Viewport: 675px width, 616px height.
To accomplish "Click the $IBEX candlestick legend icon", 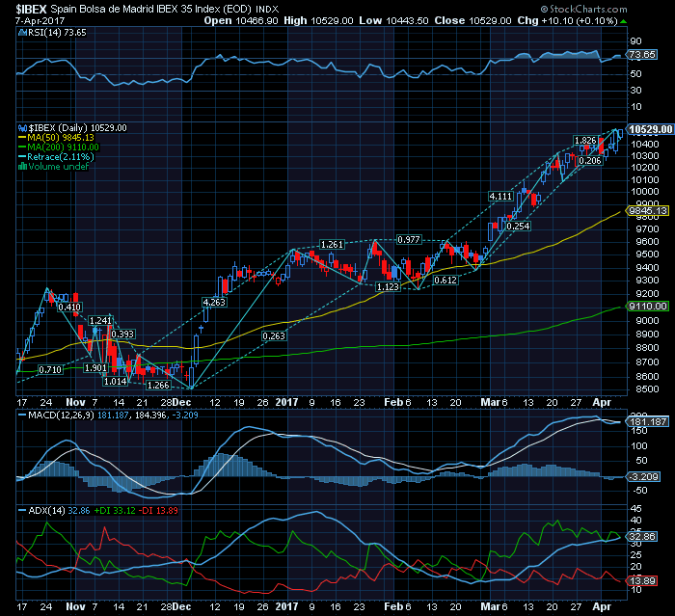I will click(22, 127).
